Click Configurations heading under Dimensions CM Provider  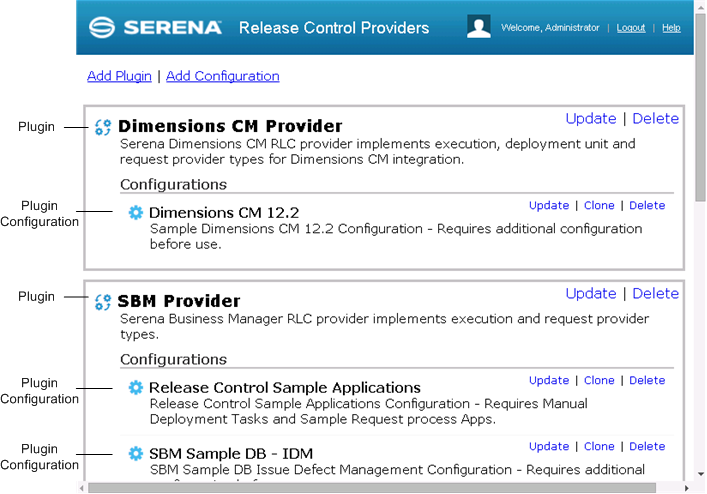click(173, 184)
